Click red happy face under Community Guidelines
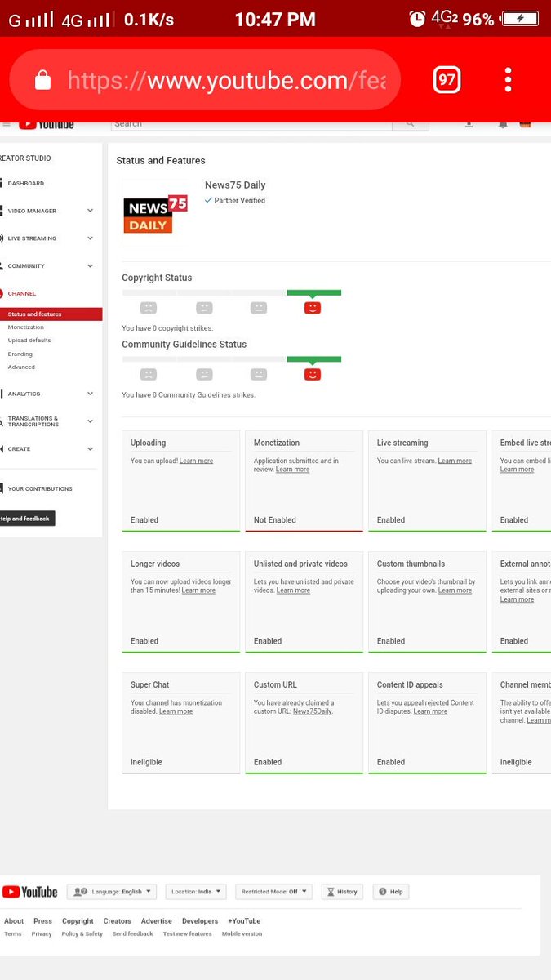 point(313,374)
